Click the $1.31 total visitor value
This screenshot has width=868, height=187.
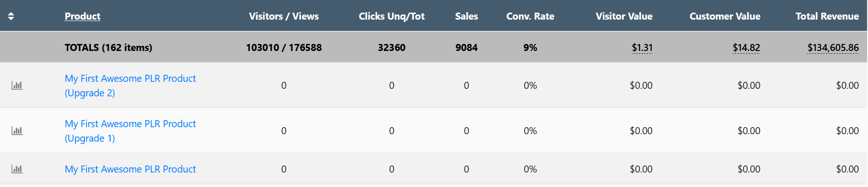[x=642, y=48]
